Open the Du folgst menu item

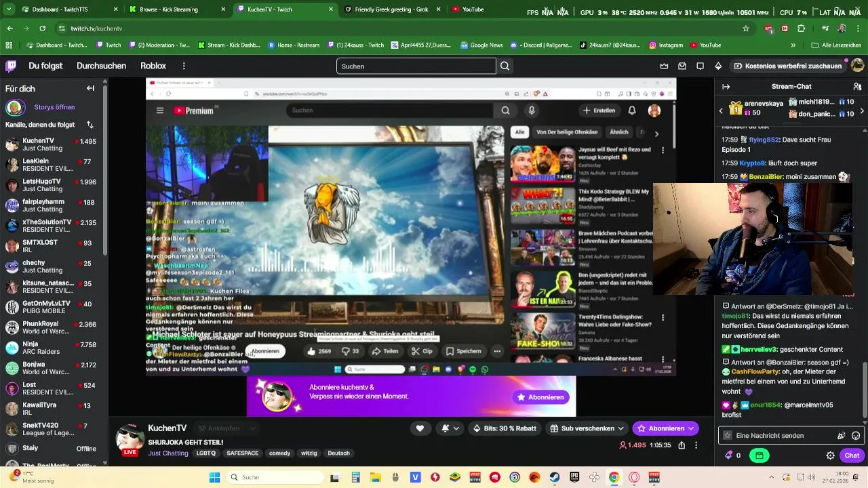45,66
